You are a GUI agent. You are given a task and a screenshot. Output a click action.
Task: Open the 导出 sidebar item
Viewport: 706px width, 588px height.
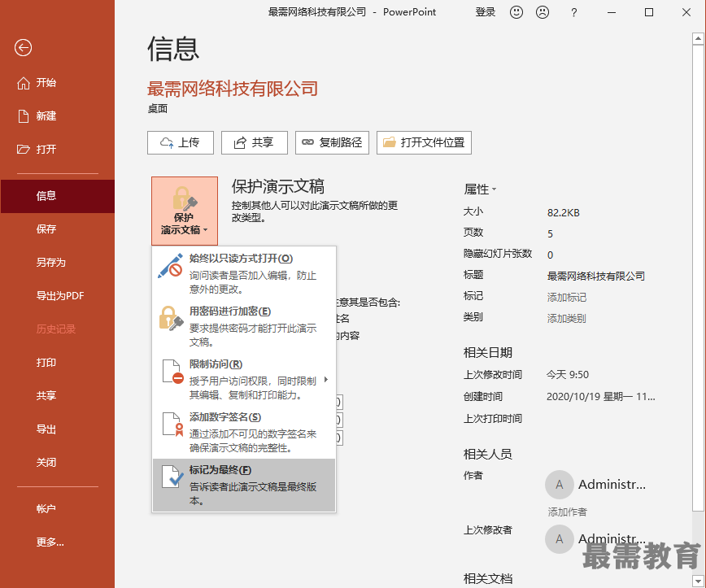(58, 429)
